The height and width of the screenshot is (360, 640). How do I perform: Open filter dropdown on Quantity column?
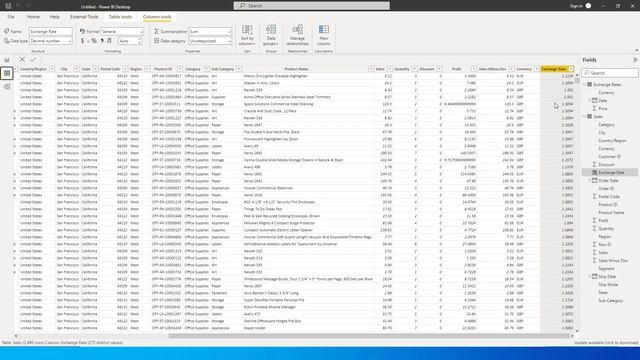point(414,69)
